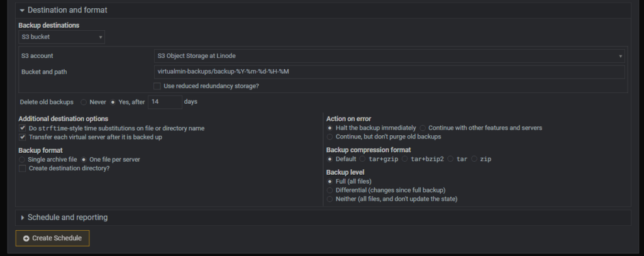Click the plus icon on Create Schedule
The width and height of the screenshot is (644, 256).
coord(26,238)
